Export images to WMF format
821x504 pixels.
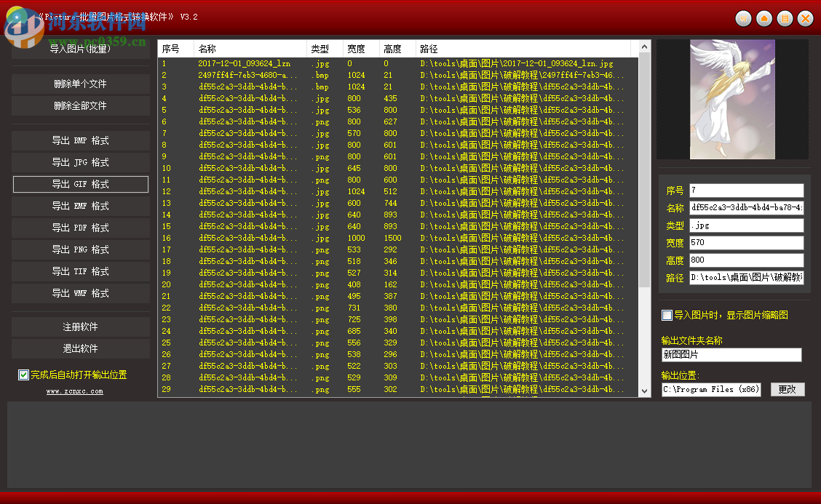point(80,294)
